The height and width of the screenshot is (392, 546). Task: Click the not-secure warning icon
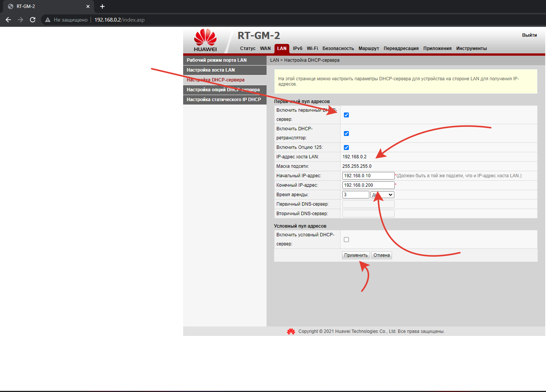[48, 20]
